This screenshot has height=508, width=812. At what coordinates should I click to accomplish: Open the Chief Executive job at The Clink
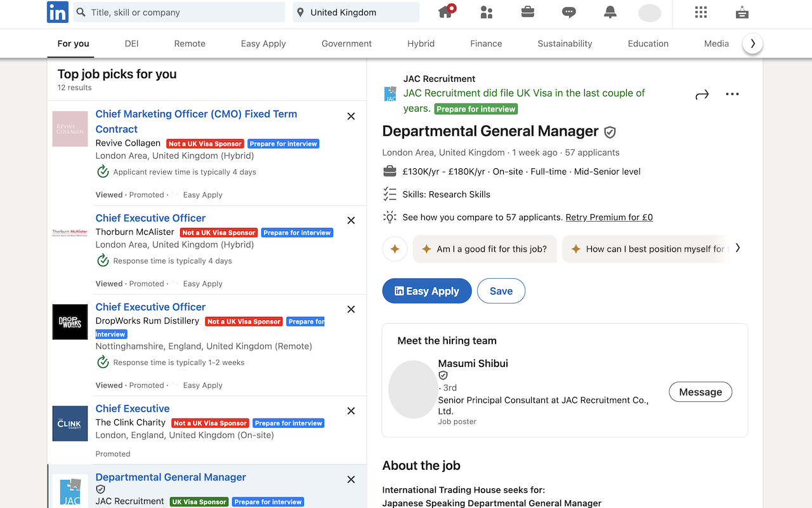133,408
